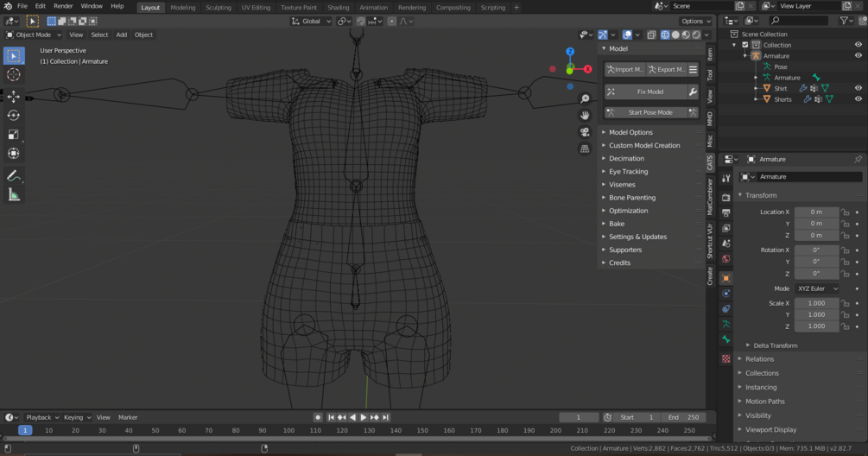Uncheck the Collection exclude checkbox
Screen dimensions: 868x456
745,45
